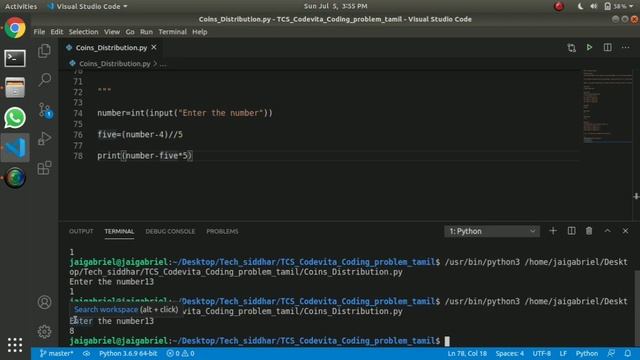Open editor More Actions ellipsis

click(625, 47)
